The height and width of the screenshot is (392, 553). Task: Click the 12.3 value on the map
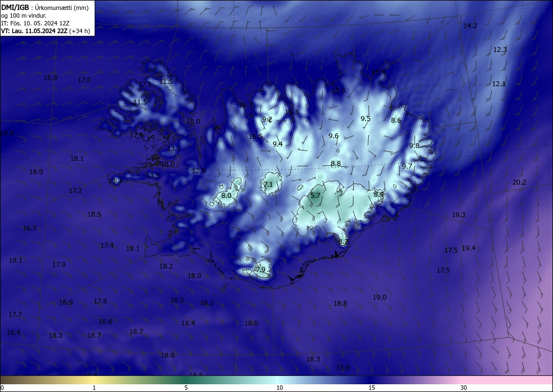[500, 50]
